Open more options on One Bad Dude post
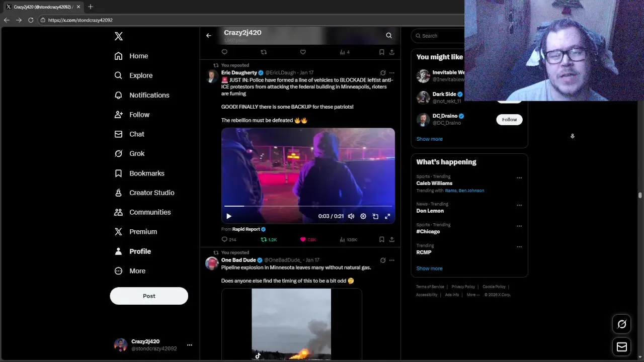 point(392,260)
